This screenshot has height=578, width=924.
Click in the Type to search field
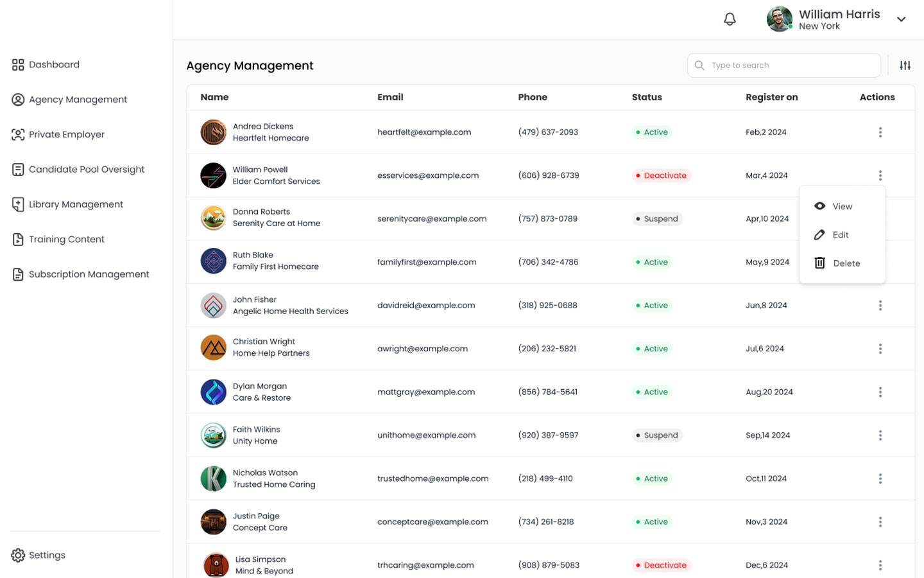point(784,66)
